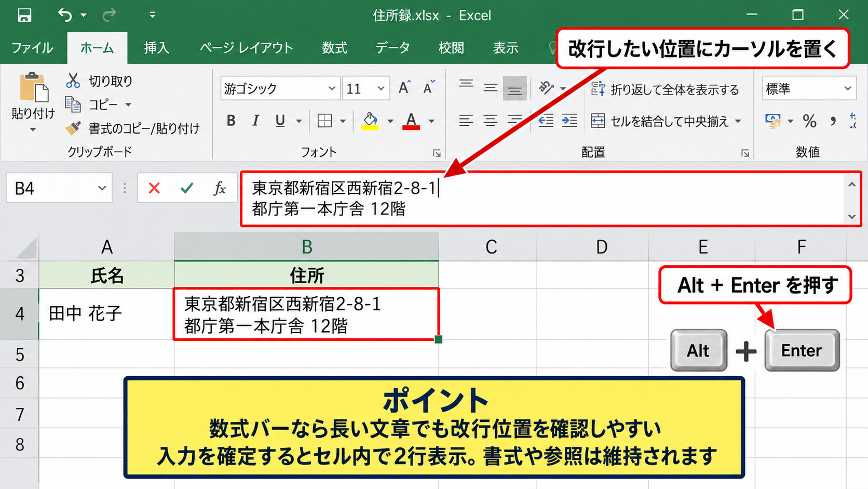The height and width of the screenshot is (489, 868).
Task: Cancel entry with red X button
Action: [154, 188]
